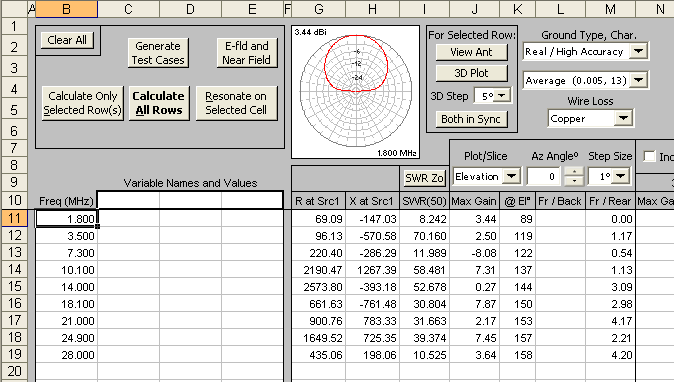
Task: Select row 20 header
Action: click(x=14, y=371)
